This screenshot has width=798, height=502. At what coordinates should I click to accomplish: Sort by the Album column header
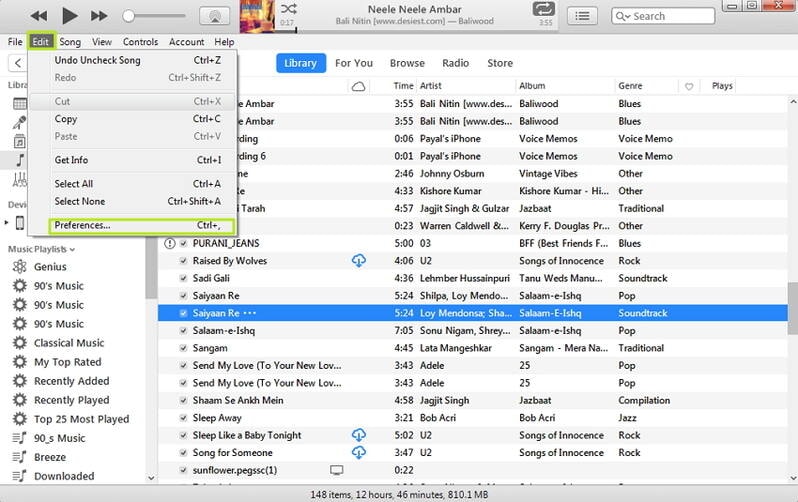click(532, 86)
